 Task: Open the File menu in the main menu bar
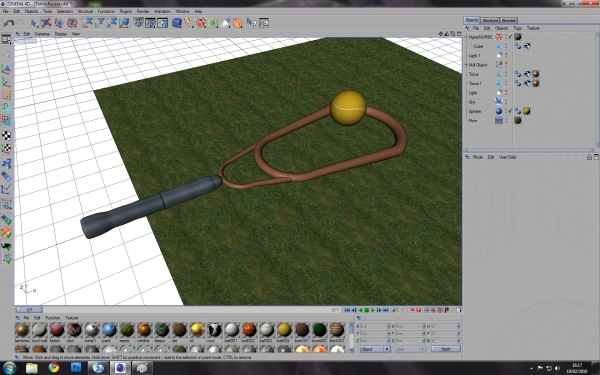5,11
